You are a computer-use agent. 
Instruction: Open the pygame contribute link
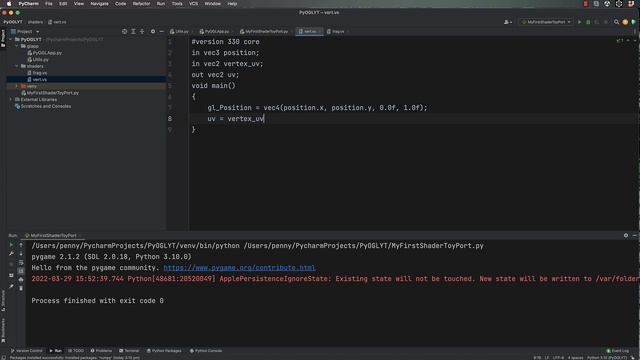tap(239, 268)
